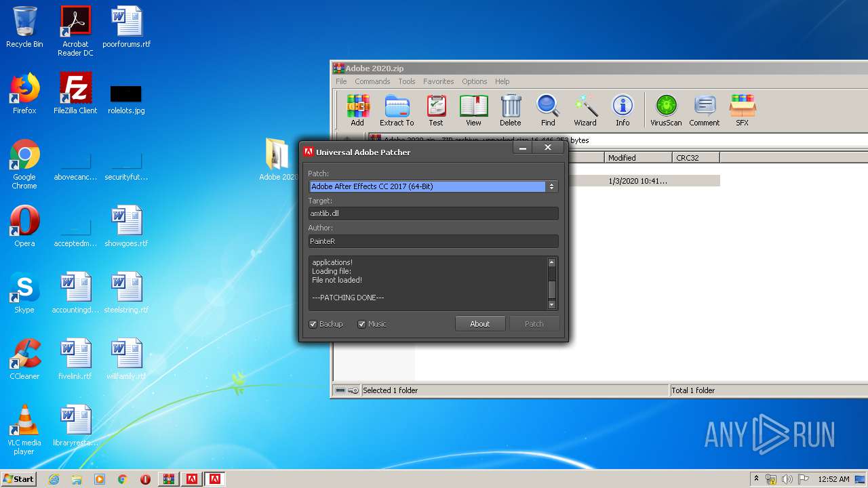The height and width of the screenshot is (488, 868).
Task: Sort by the CRC32 column header
Action: [696, 158]
